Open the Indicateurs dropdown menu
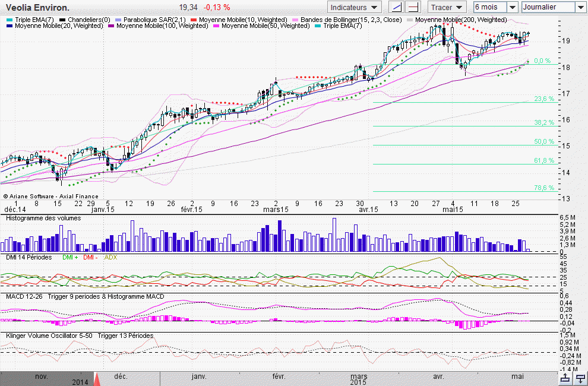The width and height of the screenshot is (588, 386). [x=354, y=7]
